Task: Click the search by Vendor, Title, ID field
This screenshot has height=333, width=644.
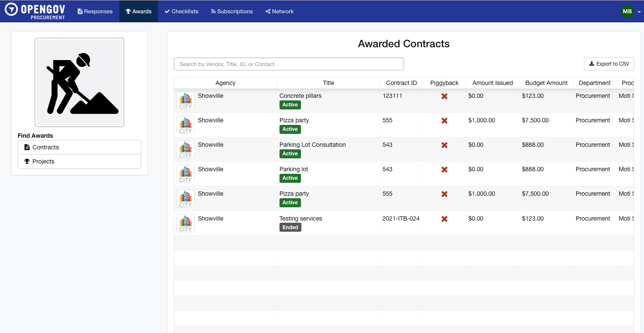Action: pos(289,64)
